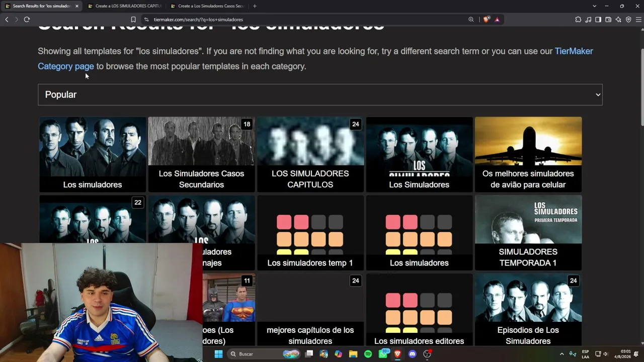Open the Brave VPN shield icon

[x=628, y=20]
